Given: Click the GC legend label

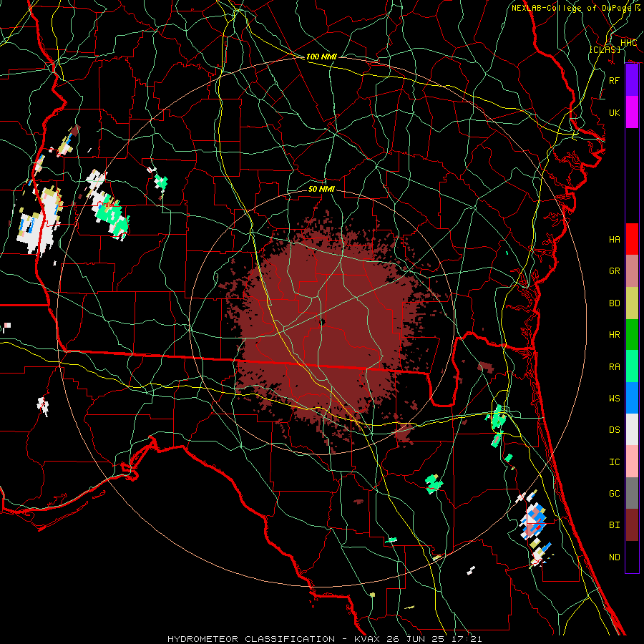Looking at the screenshot, I should (x=615, y=493).
